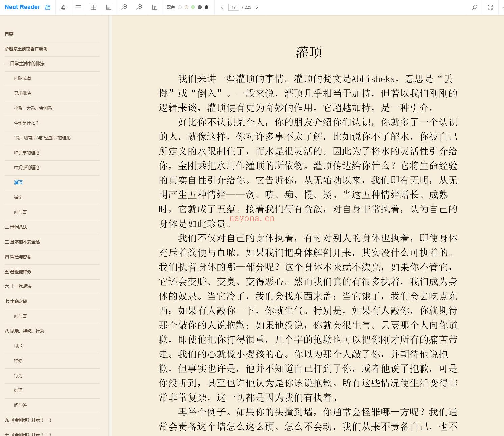Open the grid layout view icon
This screenshot has width=504, height=436.
94,7
